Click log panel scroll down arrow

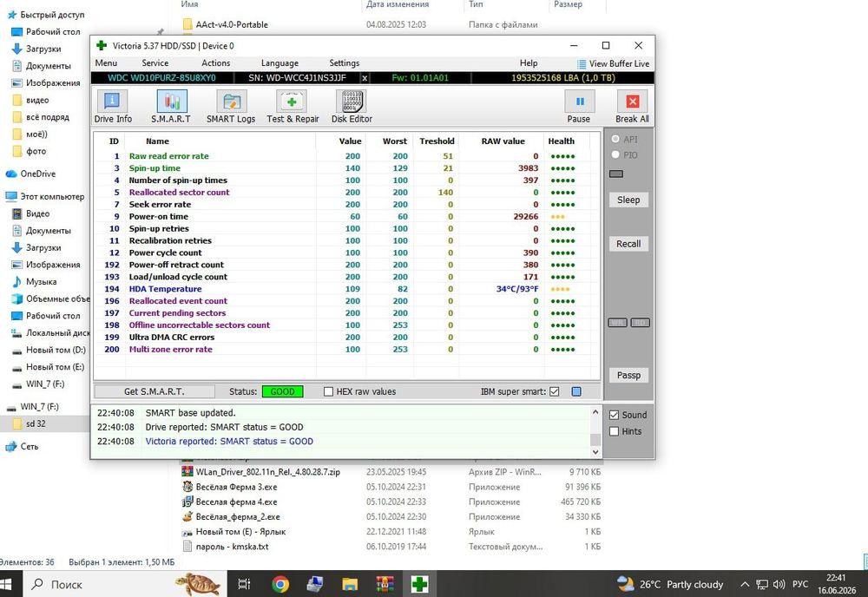tap(595, 452)
